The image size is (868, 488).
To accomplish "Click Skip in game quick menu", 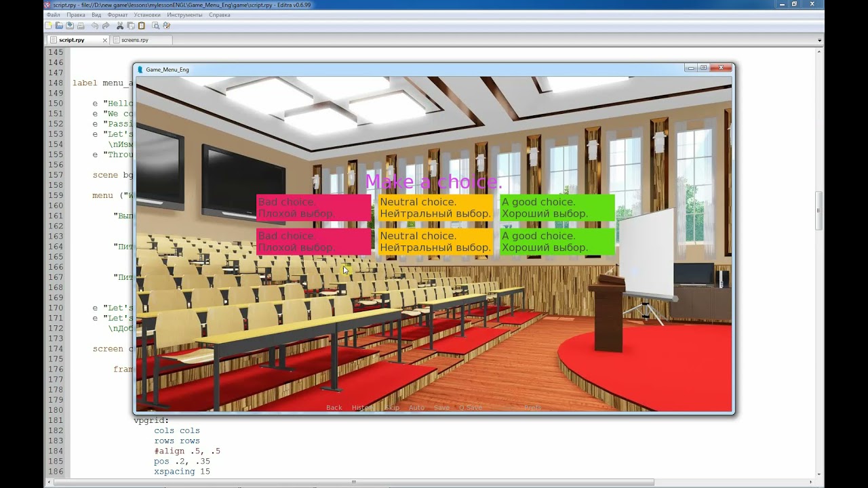I will [x=392, y=407].
